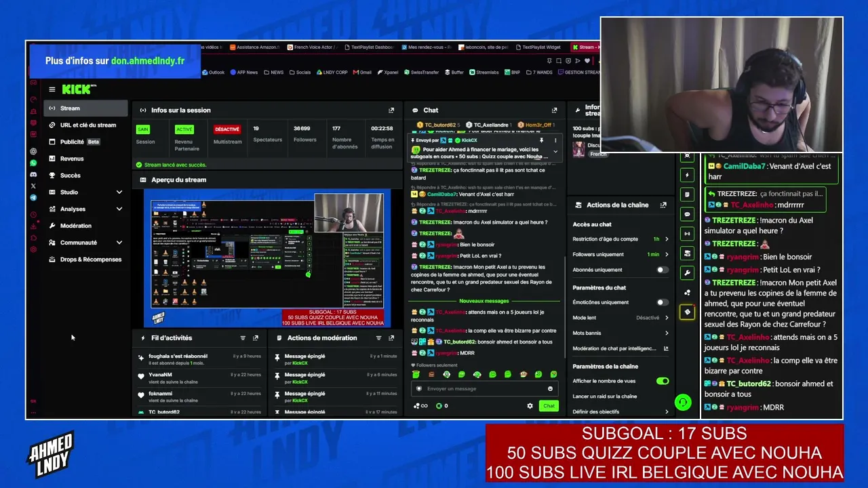Screen dimensions: 868x488
Task: Open Définir des objectifs
Action: pos(620,411)
